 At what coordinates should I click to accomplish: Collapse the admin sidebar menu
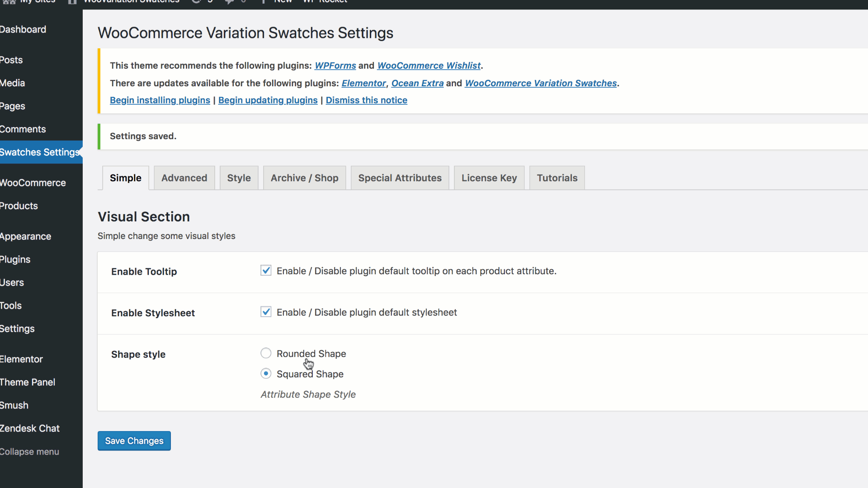click(29, 452)
